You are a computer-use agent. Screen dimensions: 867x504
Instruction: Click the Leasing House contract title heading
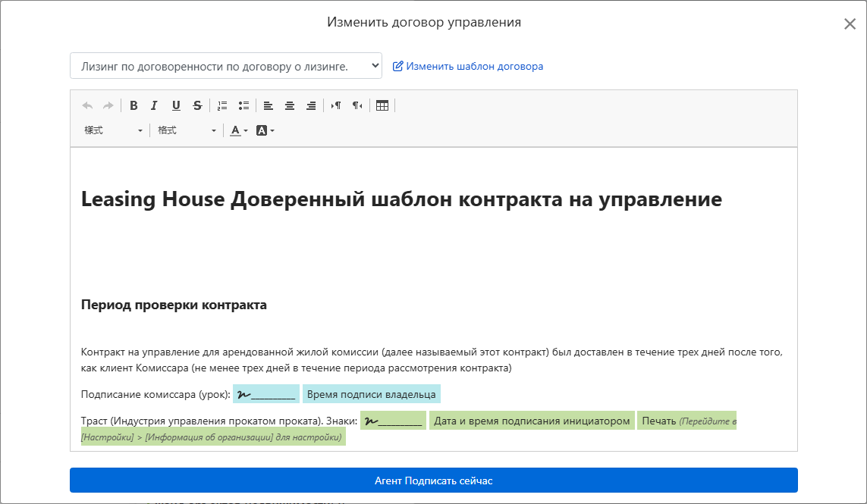click(401, 199)
